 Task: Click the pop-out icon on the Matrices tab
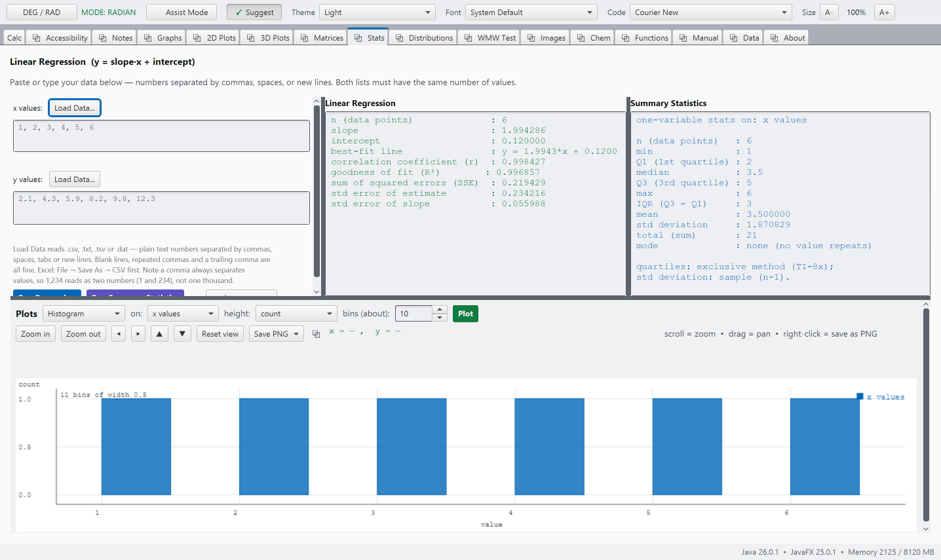point(305,38)
